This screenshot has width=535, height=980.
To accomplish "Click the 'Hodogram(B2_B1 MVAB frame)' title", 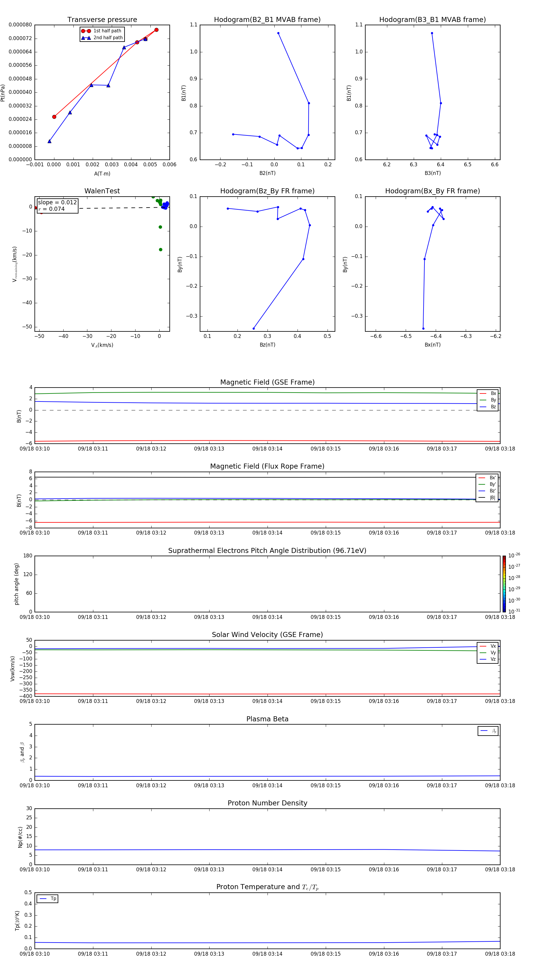I will click(x=267, y=19).
